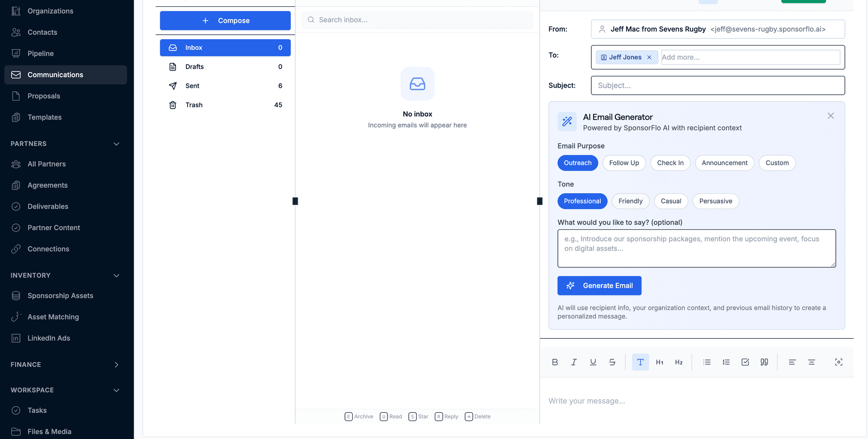This screenshot has height=439, width=868.
Task: Apply Heading 1 formatting
Action: tap(659, 362)
